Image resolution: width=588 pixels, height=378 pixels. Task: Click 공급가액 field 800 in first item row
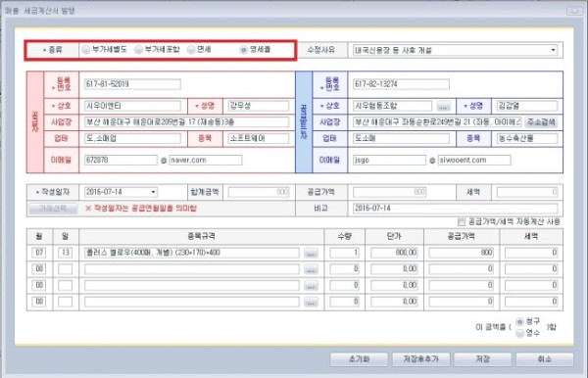462,253
